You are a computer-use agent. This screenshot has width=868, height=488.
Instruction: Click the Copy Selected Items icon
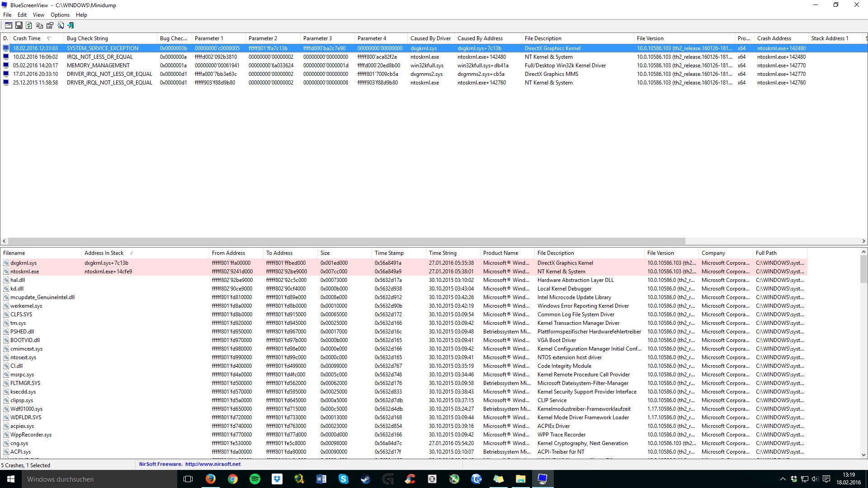(39, 26)
